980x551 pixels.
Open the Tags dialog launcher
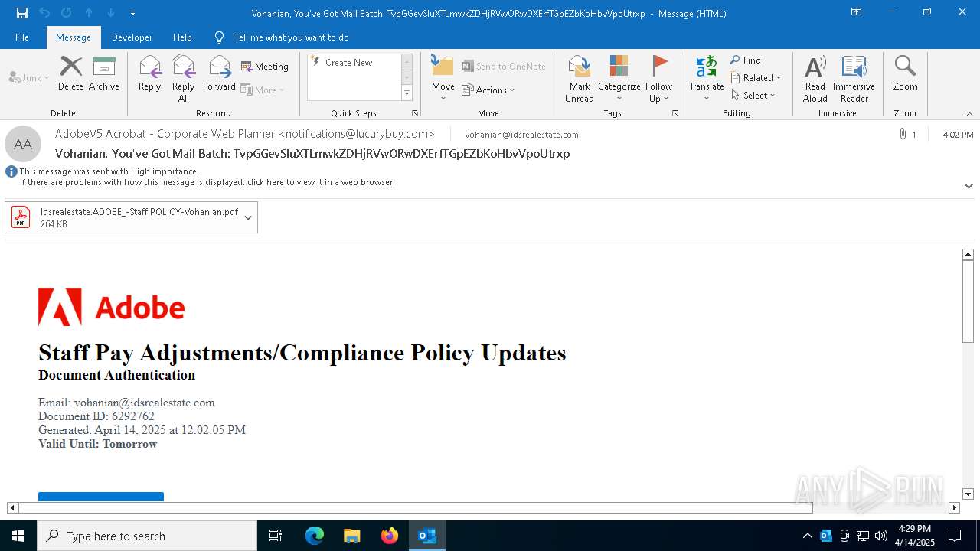675,113
